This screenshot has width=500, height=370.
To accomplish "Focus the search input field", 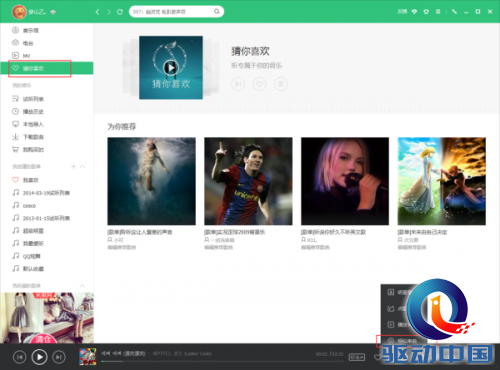I will click(x=172, y=12).
